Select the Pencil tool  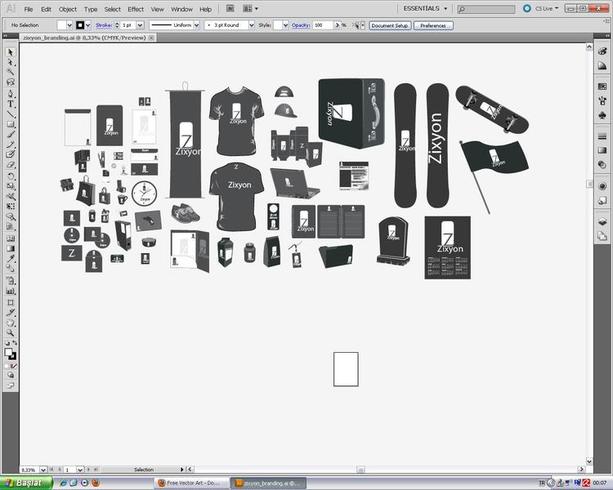point(11,144)
